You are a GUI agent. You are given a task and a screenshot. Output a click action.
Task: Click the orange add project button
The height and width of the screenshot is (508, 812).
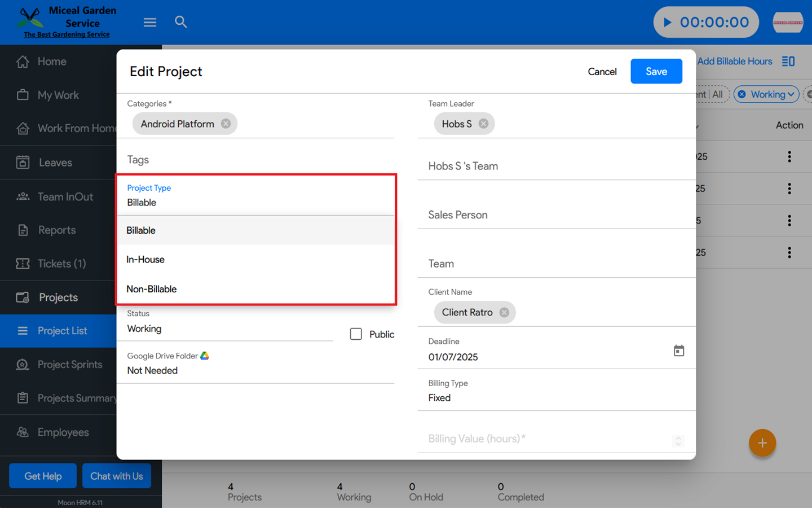coord(762,443)
